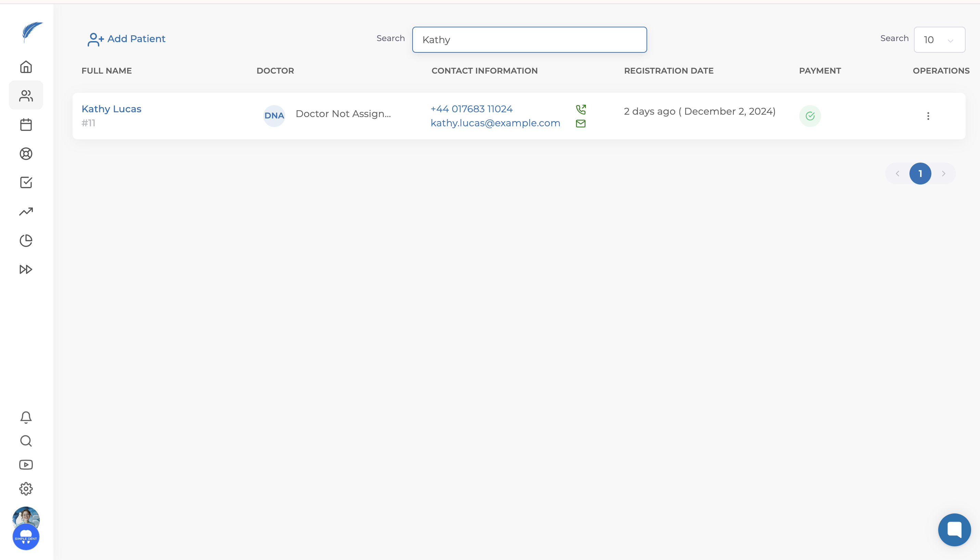Screen dimensions: 980x560
Task: Open the three-dot operations menu
Action: coord(928,116)
